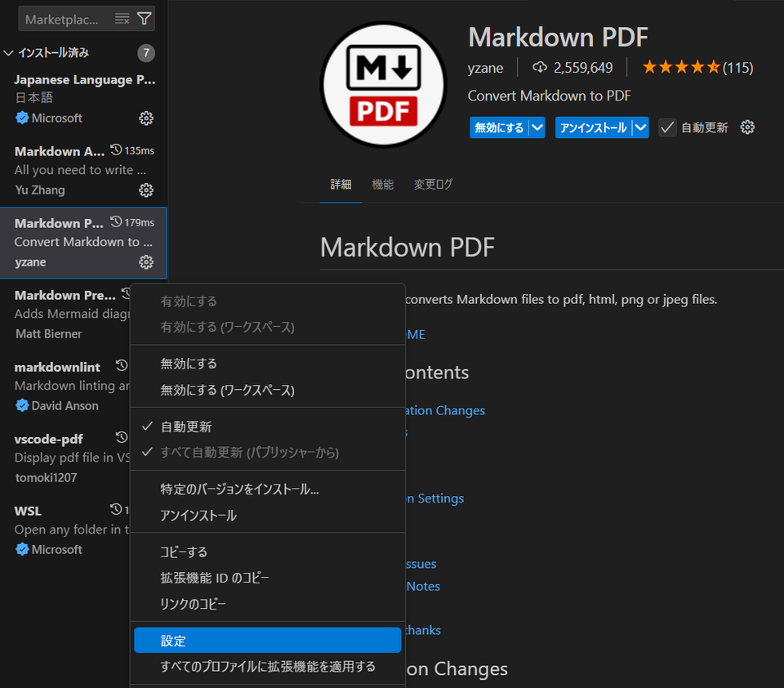The image size is (784, 688).
Task: Toggle すべて自動更新 (パブリッシャーから) menu option
Action: click(249, 452)
